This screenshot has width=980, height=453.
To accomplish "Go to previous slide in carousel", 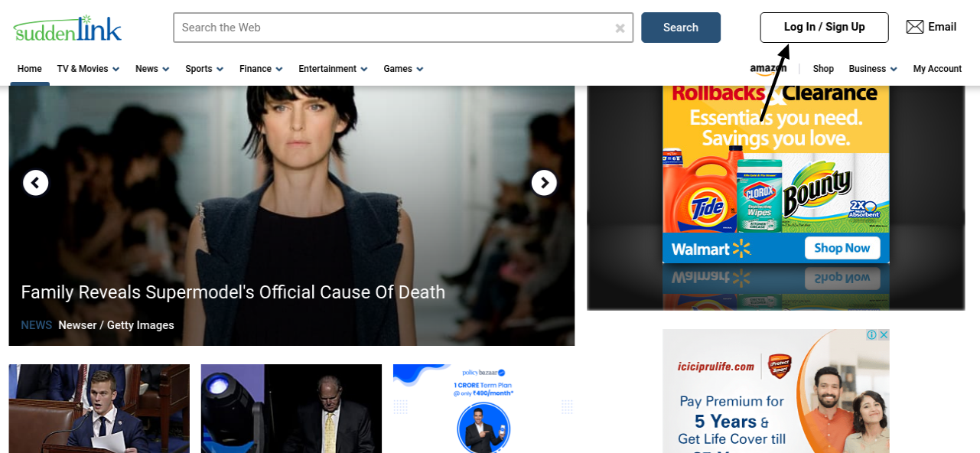I will click(x=36, y=183).
